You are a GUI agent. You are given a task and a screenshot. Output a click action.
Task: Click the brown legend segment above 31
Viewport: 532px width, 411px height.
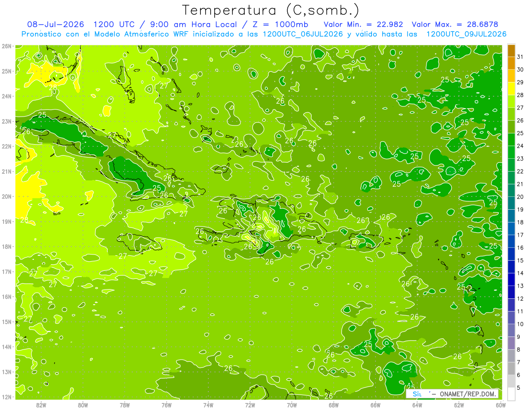click(511, 51)
